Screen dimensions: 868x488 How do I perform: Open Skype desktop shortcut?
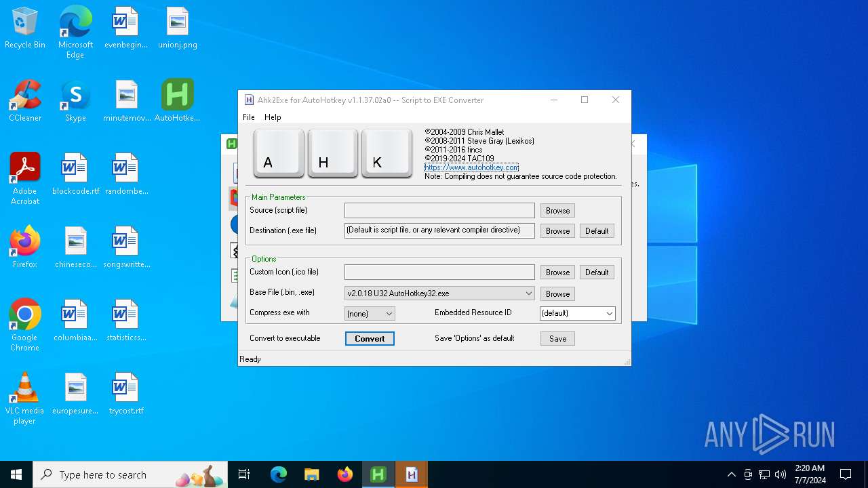(x=75, y=101)
